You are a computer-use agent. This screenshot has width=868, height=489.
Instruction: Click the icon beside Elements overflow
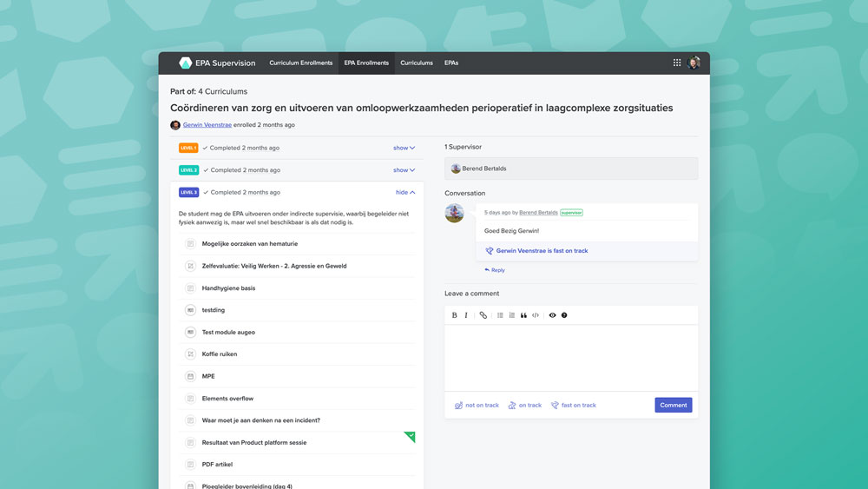(190, 398)
